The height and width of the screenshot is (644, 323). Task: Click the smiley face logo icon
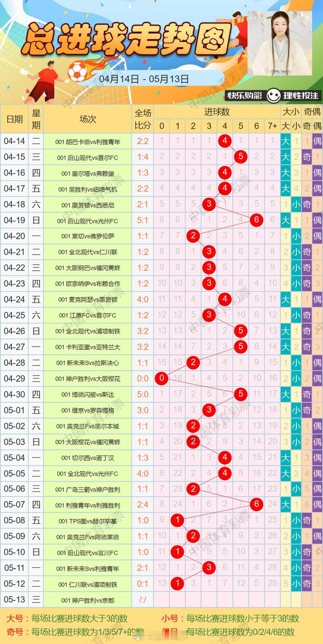[x=273, y=96]
